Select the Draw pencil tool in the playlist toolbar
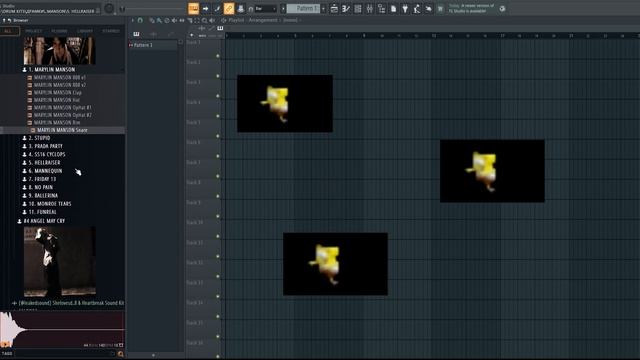Screen dimensions: 640x360 click(152, 20)
